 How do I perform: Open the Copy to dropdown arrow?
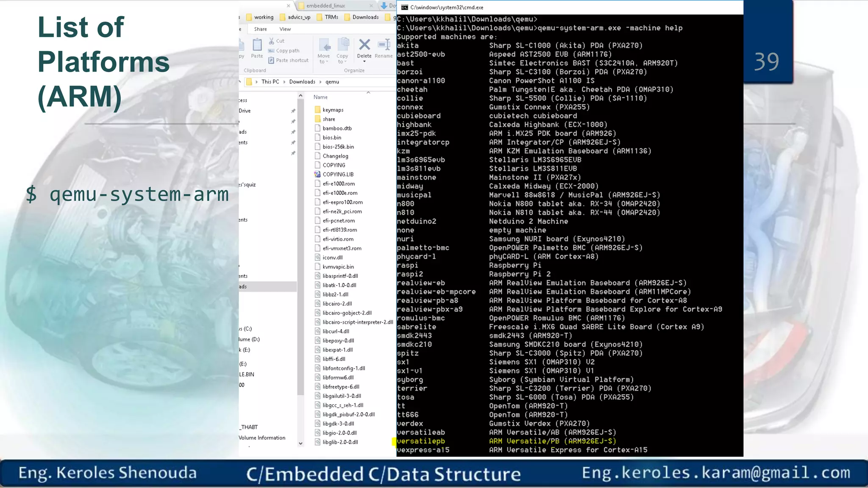[346, 62]
